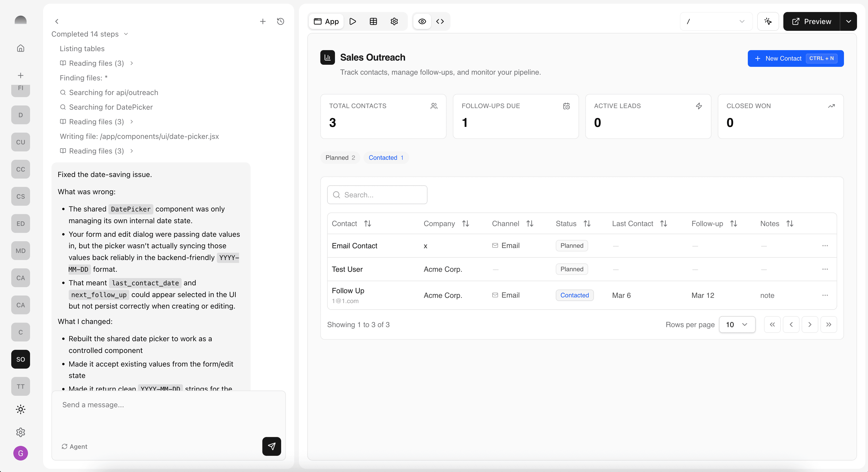
Task: Click the element selector cursor icon
Action: pos(768,22)
